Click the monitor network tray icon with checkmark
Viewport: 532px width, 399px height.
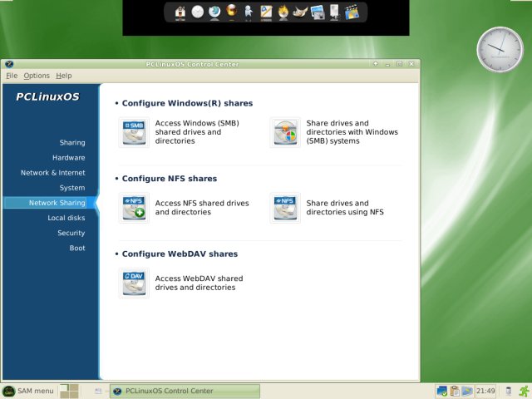coord(441,392)
